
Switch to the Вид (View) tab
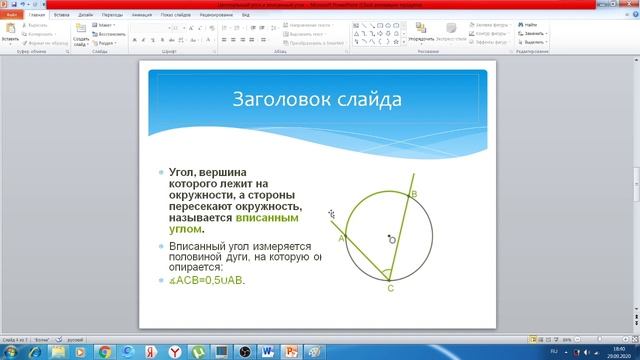246,15
